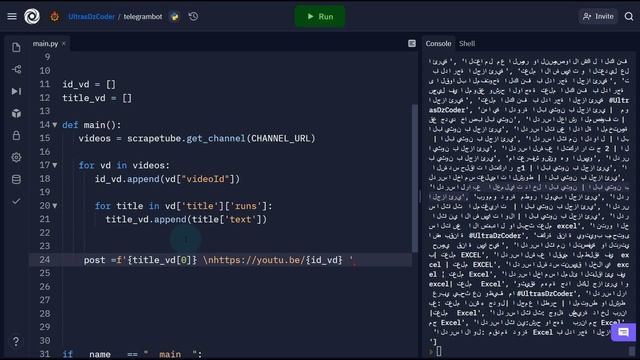
Task: Open the hamburger menu
Action: pos(12,16)
